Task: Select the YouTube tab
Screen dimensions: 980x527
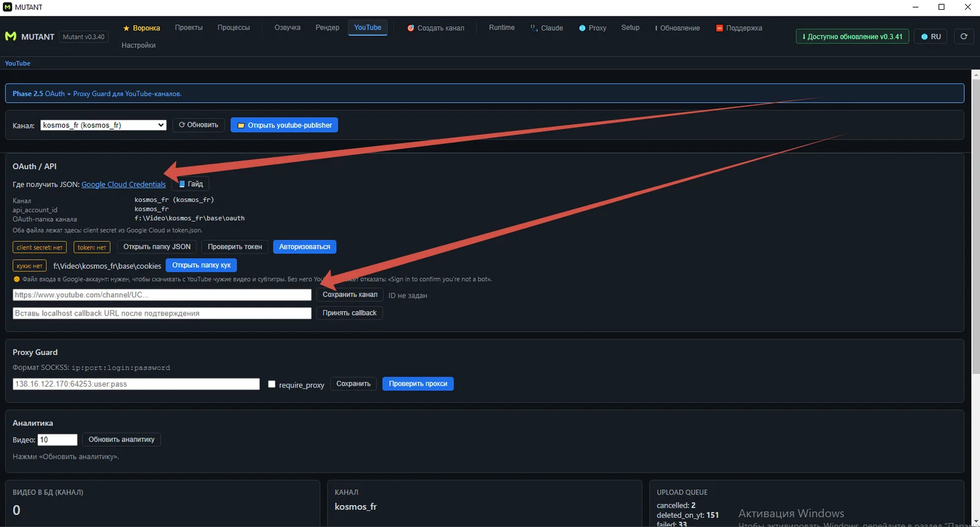Action: coord(367,28)
